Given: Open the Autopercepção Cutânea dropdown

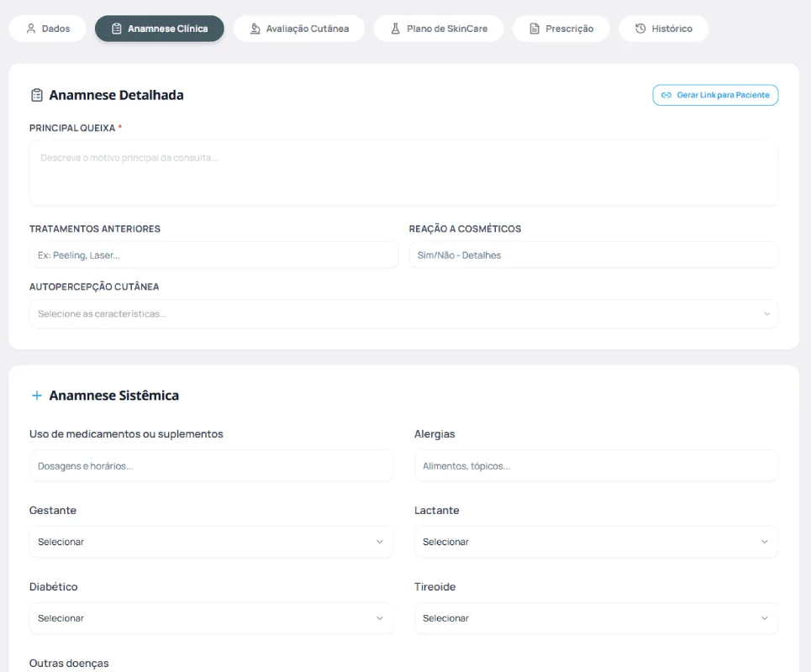Looking at the screenshot, I should coord(403,314).
